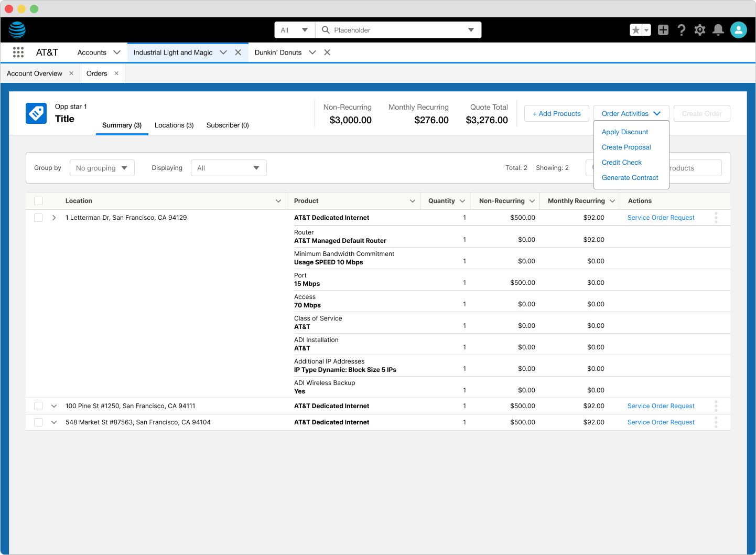Open Industrial Light and Magic tab dropdown chevron
Viewport: 756px width, 555px height.
coord(223,52)
